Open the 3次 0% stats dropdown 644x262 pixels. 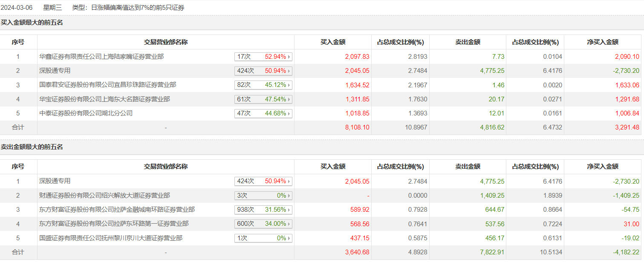click(x=263, y=196)
